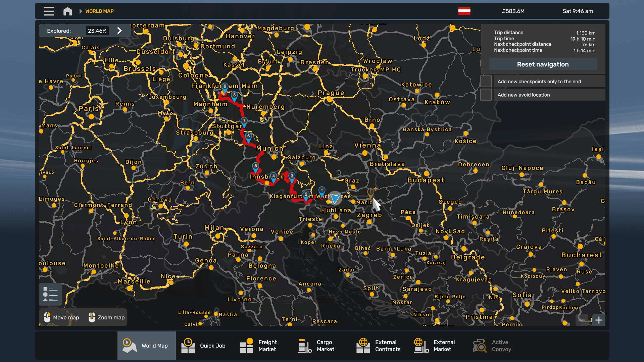The height and width of the screenshot is (362, 644).
Task: Click the Belgrade city label
Action: coord(468,257)
